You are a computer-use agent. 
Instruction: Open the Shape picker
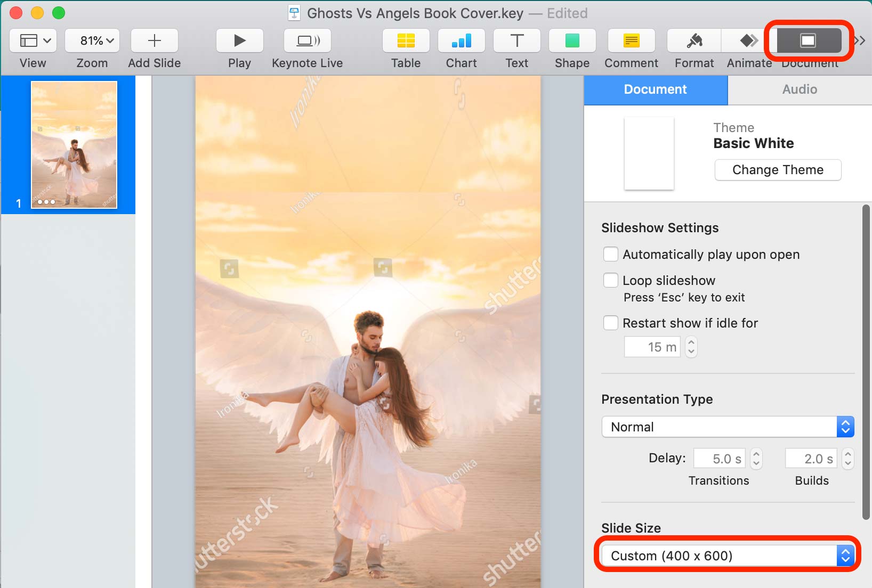(x=572, y=40)
